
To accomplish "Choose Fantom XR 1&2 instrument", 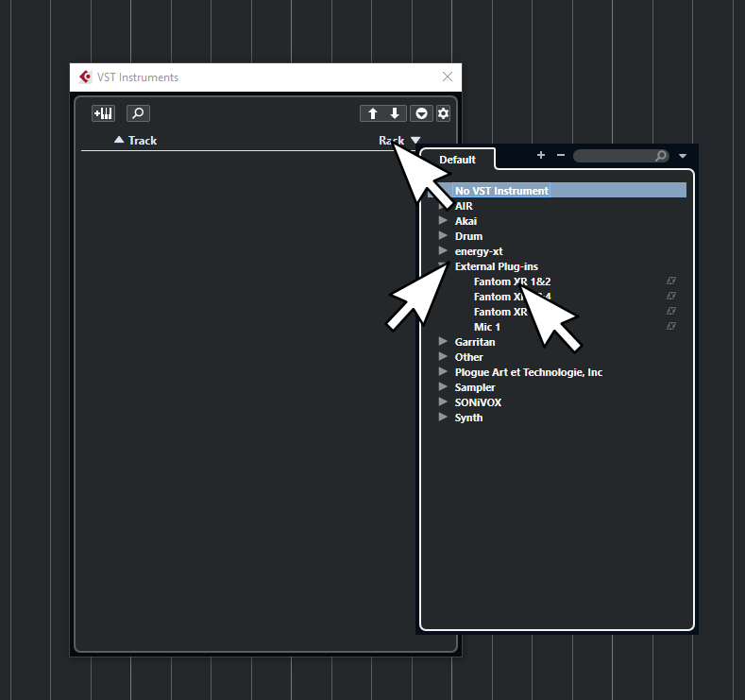I will (x=512, y=282).
